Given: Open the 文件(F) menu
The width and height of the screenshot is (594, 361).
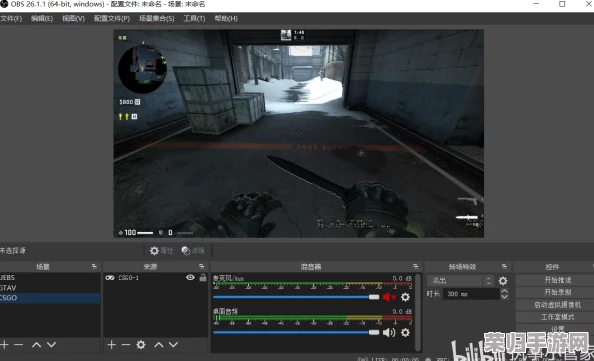Looking at the screenshot, I should [x=11, y=18].
